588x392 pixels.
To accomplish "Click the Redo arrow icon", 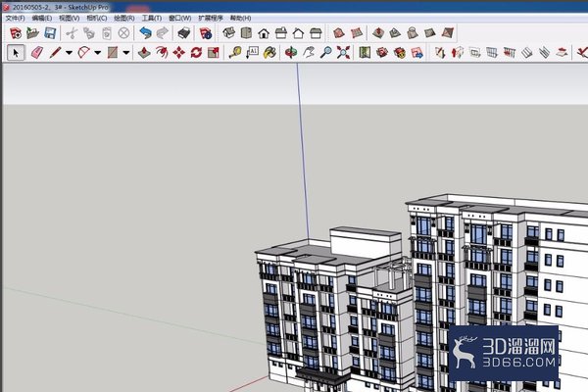I will pyautogui.click(x=163, y=33).
